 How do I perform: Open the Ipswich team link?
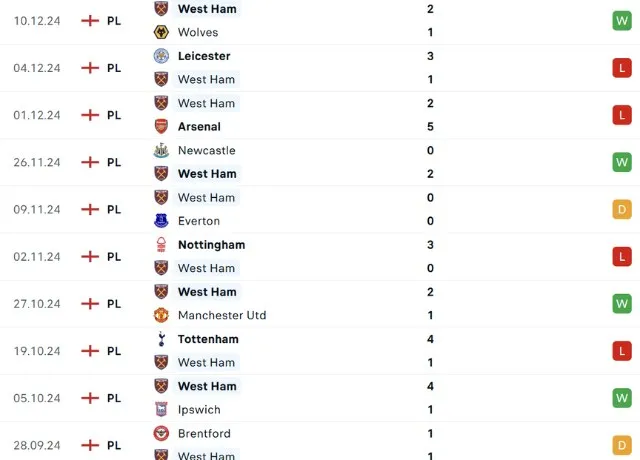199,409
